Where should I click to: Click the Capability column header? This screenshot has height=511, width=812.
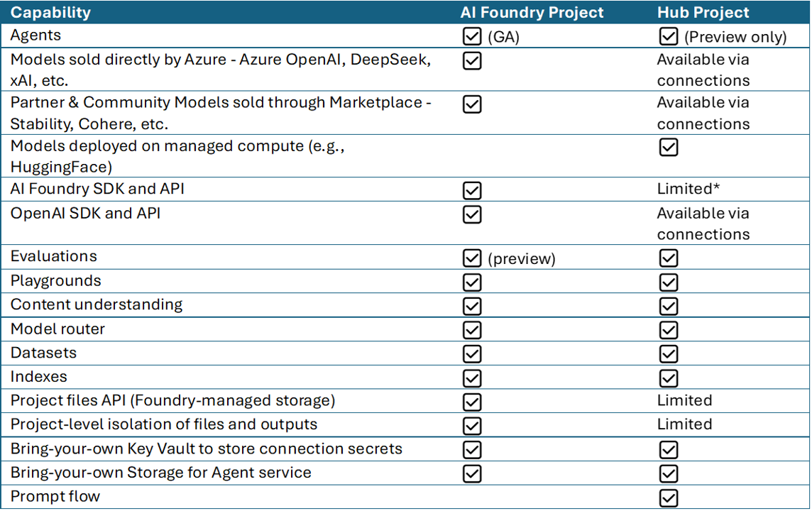[x=50, y=13]
